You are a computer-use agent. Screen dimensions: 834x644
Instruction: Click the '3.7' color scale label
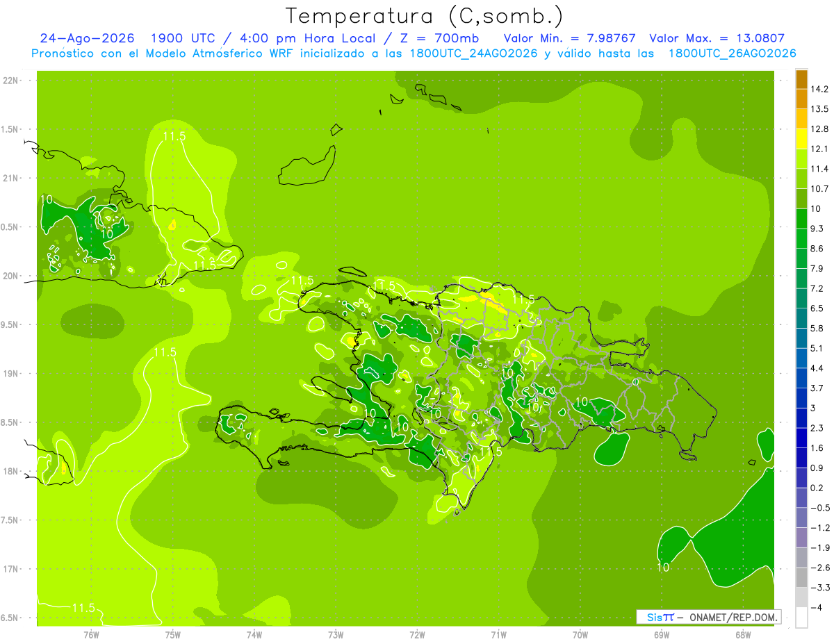(x=817, y=388)
